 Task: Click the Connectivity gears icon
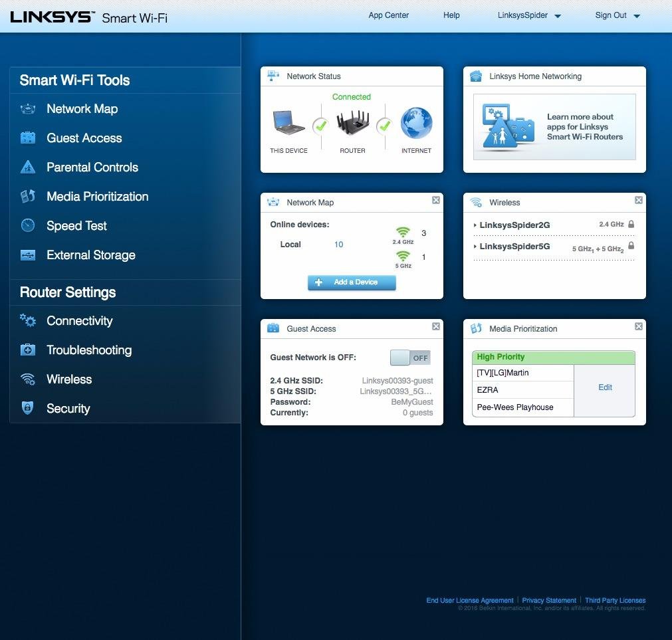(x=28, y=320)
